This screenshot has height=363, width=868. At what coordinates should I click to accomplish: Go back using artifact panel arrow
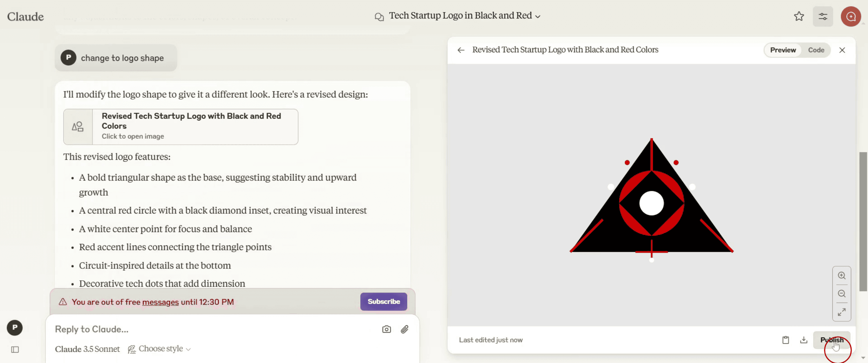click(461, 50)
